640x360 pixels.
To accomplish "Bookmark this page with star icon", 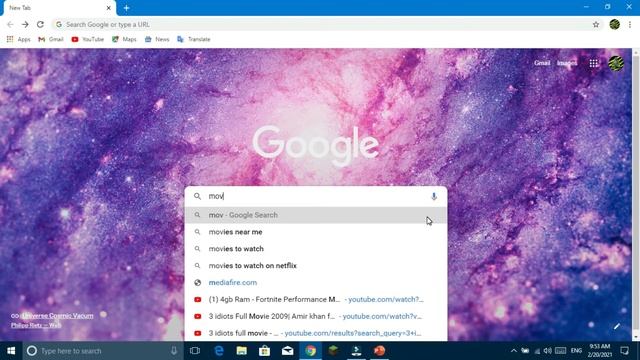I will pyautogui.click(x=596, y=24).
